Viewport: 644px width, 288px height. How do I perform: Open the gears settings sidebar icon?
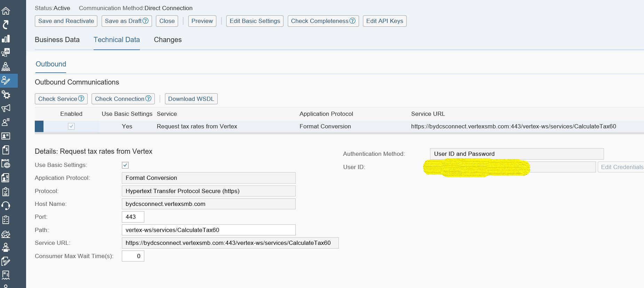click(x=6, y=95)
